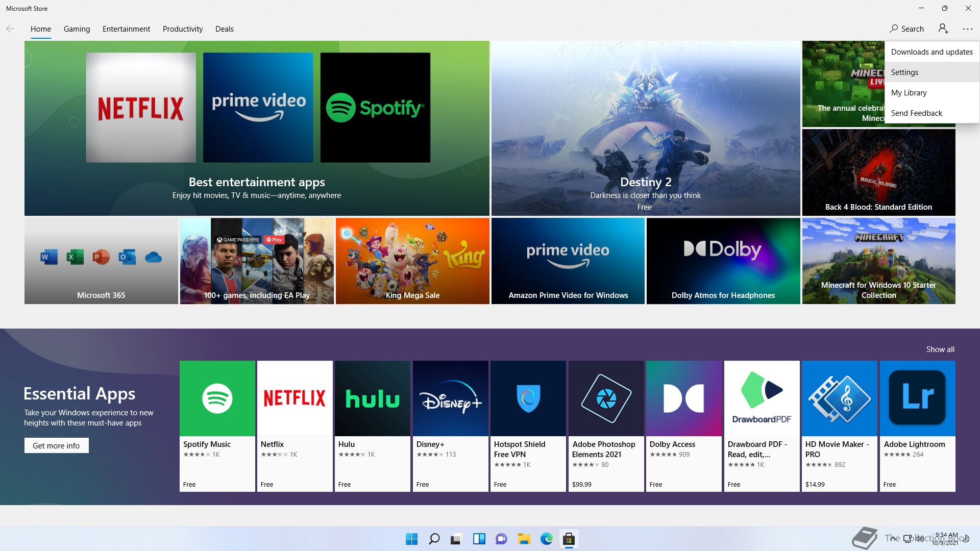The image size is (980, 551).
Task: Click the Microsoft Store taskbar icon
Action: pos(569,539)
